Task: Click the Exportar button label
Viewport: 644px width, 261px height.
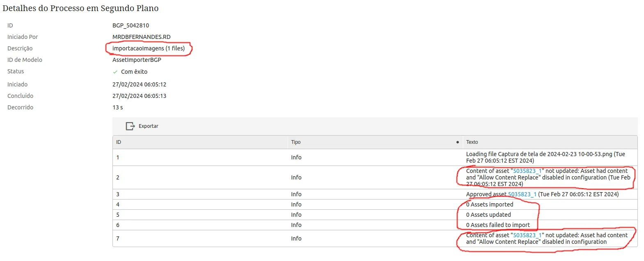Action: click(148, 126)
